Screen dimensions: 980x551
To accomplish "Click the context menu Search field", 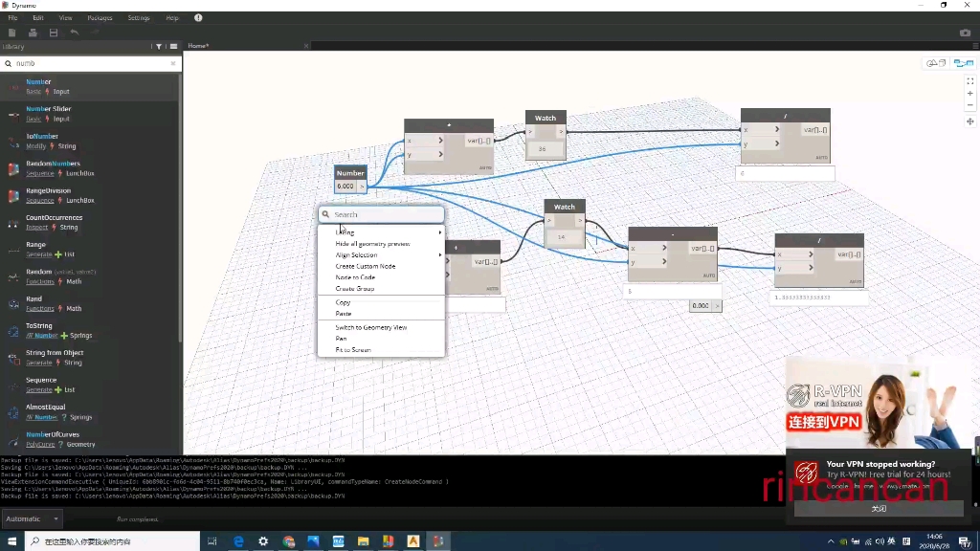I will tap(383, 214).
